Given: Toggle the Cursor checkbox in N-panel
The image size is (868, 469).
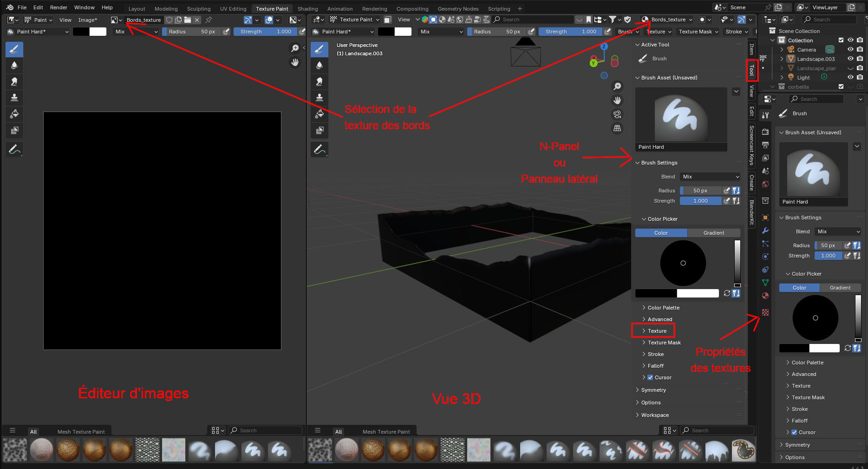Looking at the screenshot, I should coord(650,377).
